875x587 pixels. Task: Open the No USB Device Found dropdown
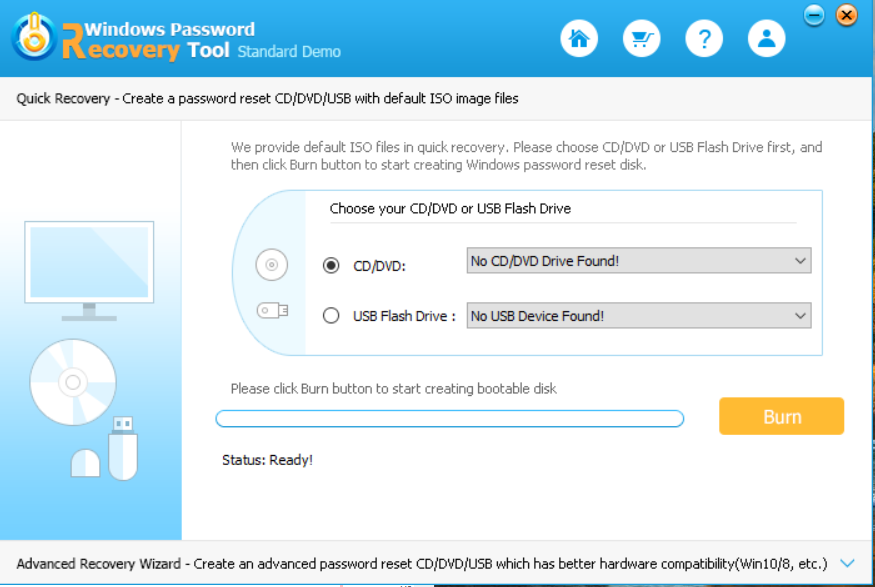click(639, 316)
